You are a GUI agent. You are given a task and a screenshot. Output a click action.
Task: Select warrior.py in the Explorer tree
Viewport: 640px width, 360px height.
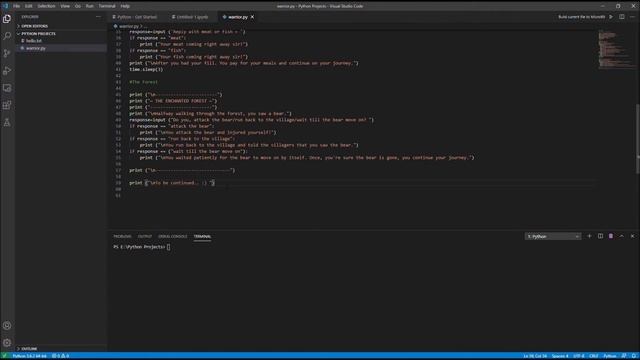pos(36,48)
